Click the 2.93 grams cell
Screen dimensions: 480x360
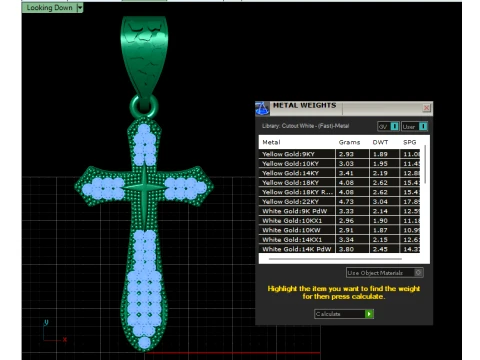pos(353,154)
